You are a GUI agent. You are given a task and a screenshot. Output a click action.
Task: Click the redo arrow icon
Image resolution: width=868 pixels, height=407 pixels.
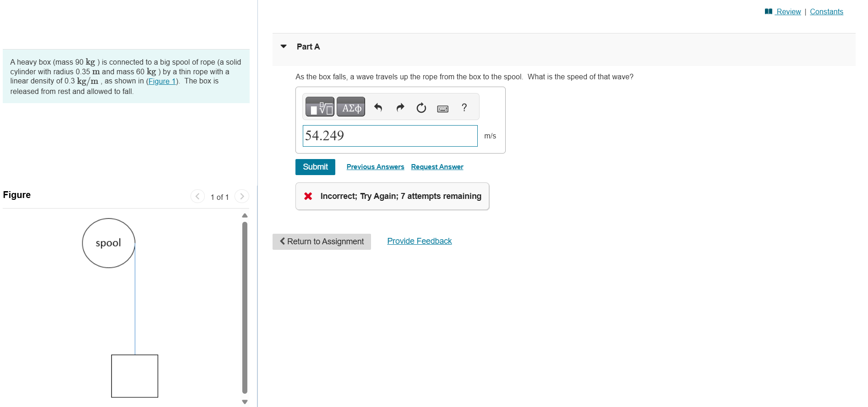400,107
